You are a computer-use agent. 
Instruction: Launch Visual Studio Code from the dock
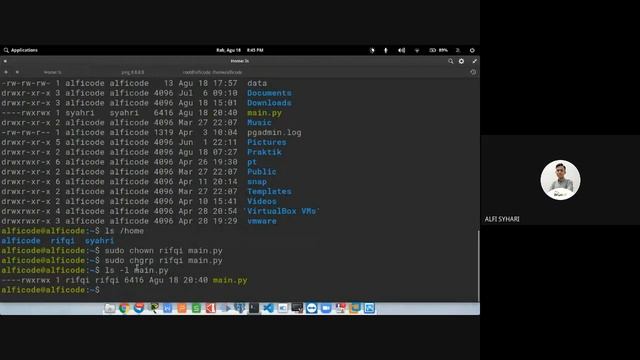268,308
